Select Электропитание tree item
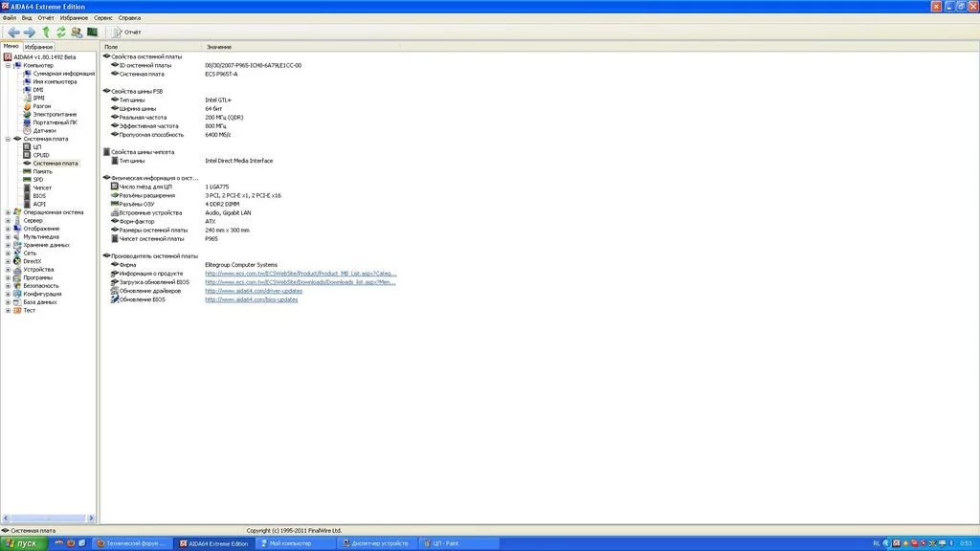Screen dimensions: 980x551 click(55, 115)
